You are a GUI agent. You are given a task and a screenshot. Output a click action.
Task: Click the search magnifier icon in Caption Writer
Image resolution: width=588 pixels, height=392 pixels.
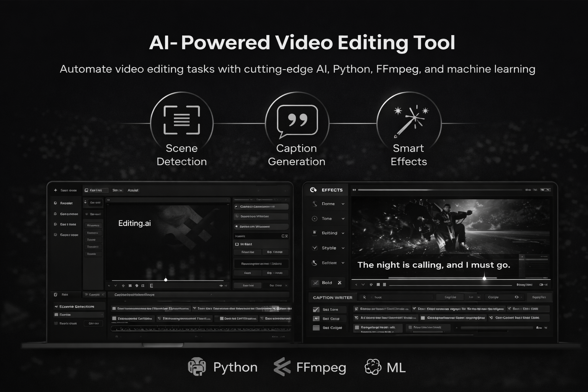pyautogui.click(x=364, y=297)
